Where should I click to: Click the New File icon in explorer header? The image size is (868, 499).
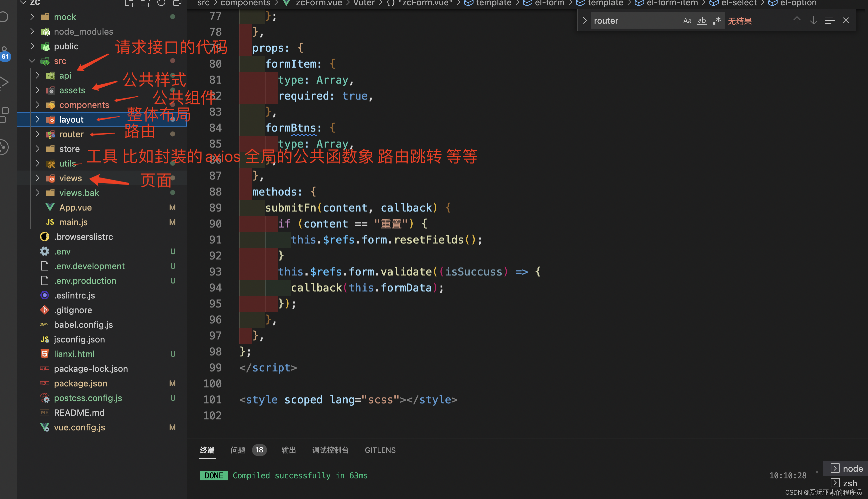[129, 3]
